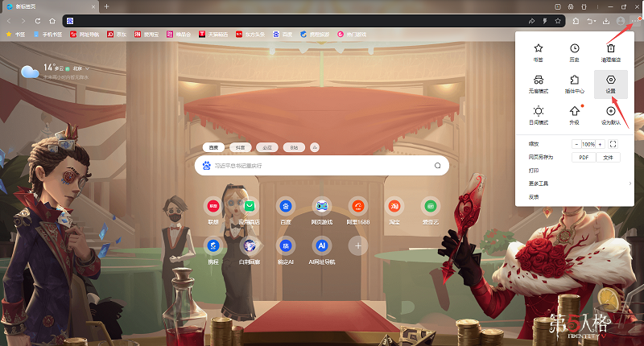Select the 百度 search engine tab
Viewport: 644px width, 346px height.
[x=213, y=147]
